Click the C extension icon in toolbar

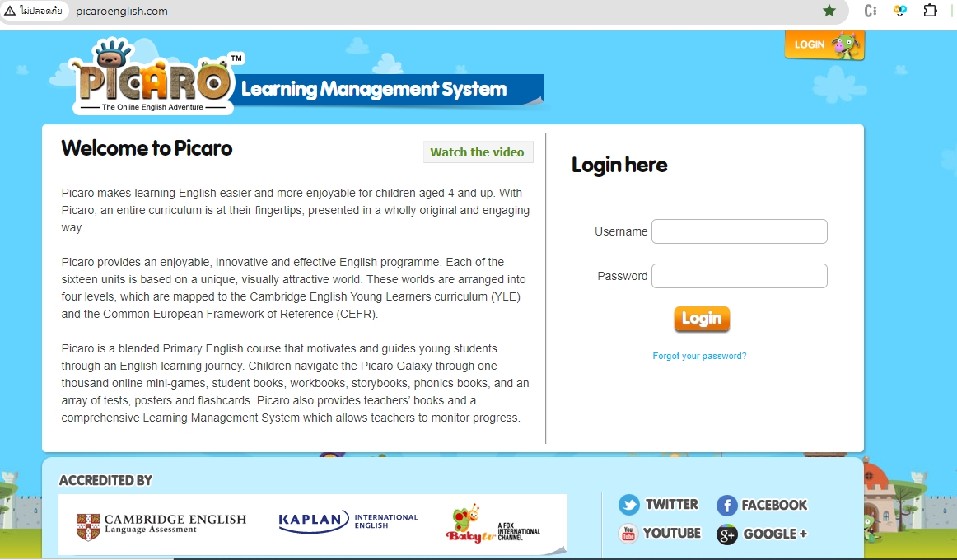point(871,11)
